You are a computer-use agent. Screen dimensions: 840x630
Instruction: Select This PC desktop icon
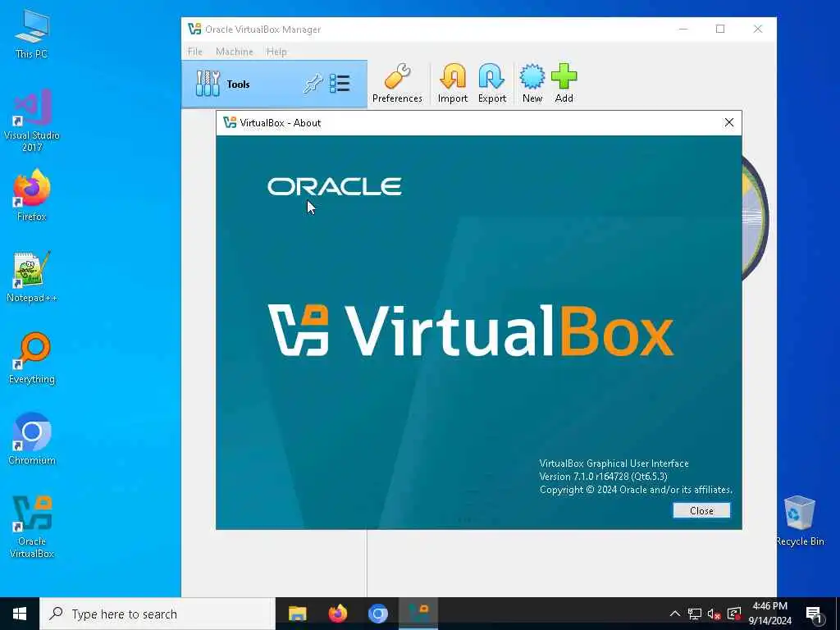click(32, 34)
